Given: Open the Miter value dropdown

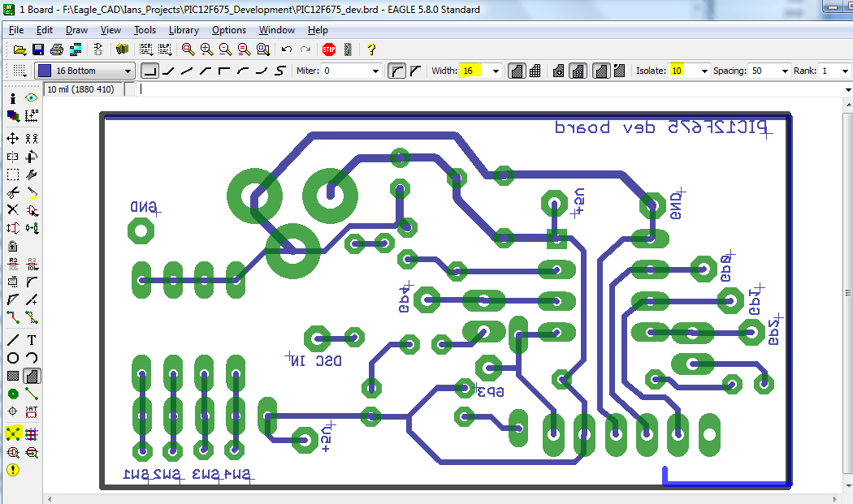Looking at the screenshot, I should coord(375,71).
